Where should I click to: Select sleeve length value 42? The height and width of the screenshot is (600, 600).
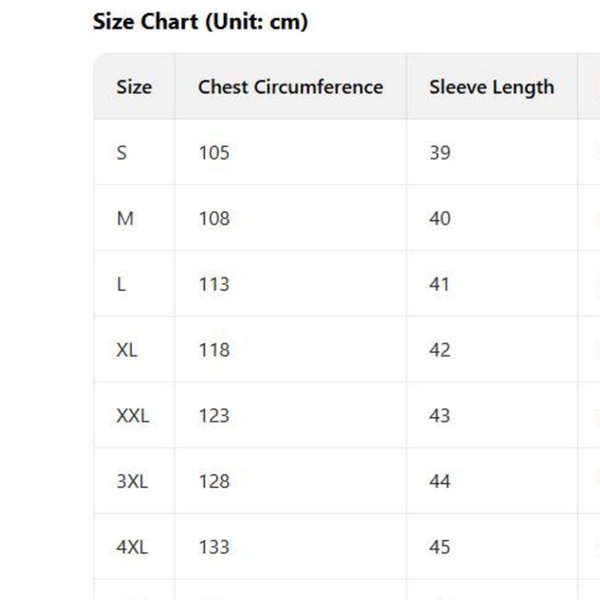click(x=440, y=350)
